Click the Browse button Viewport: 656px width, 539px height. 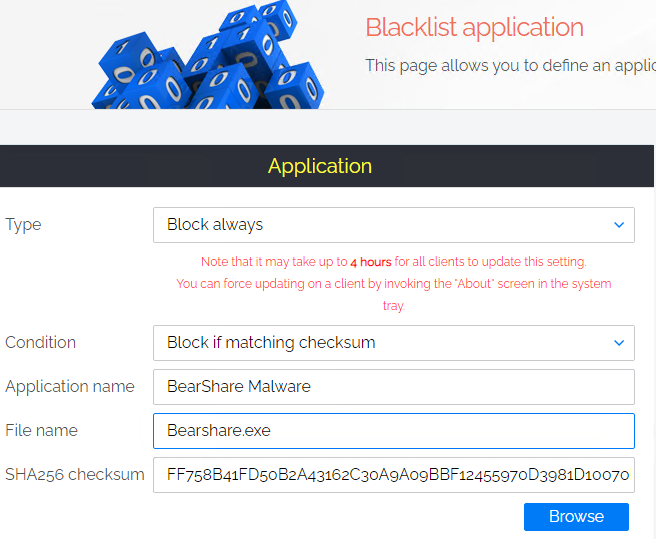coord(576,517)
